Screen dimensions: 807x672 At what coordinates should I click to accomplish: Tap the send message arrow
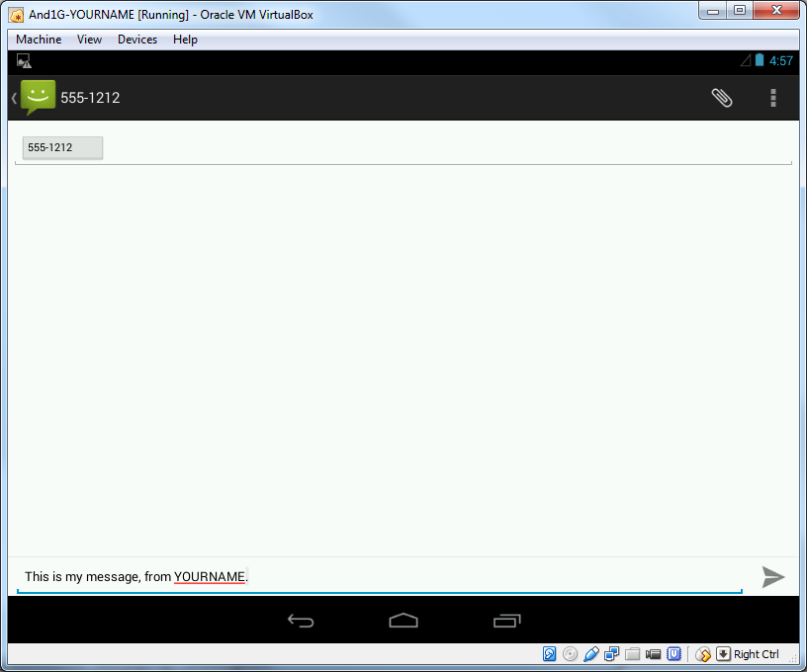click(x=773, y=577)
